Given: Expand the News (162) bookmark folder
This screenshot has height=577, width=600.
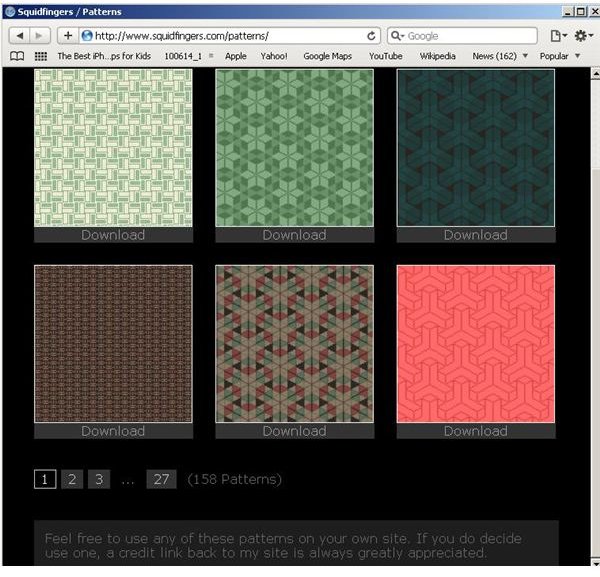Looking at the screenshot, I should click(x=500, y=56).
